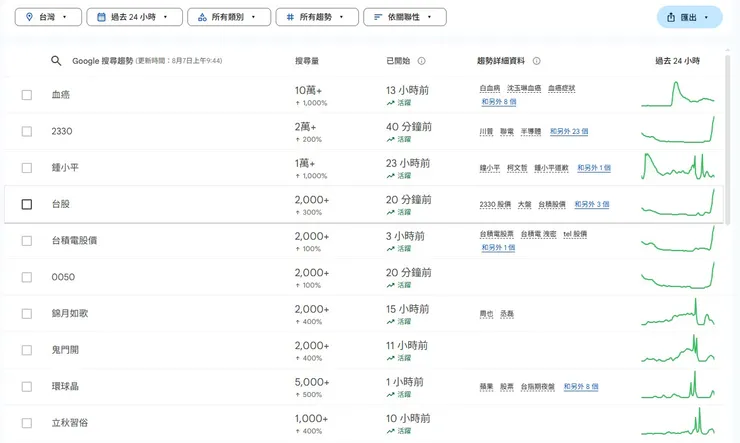Click the trend name 立秋習俗
Image resolution: width=740 pixels, height=443 pixels.
point(70,423)
